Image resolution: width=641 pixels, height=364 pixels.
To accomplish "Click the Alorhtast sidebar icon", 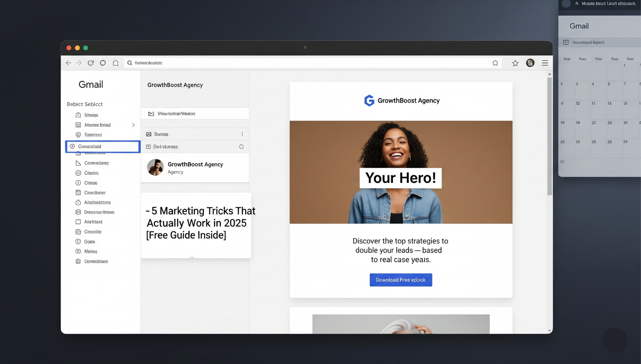I will coord(78,222).
